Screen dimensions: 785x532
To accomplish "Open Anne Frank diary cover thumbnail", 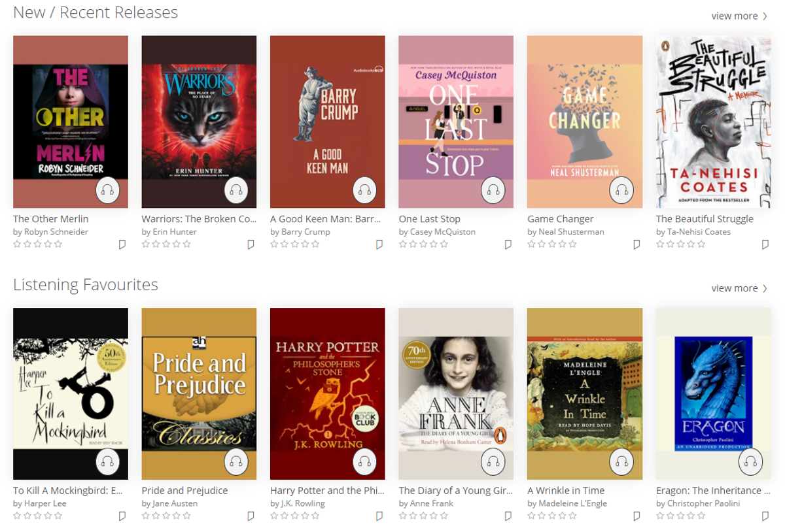I will pyautogui.click(x=456, y=393).
